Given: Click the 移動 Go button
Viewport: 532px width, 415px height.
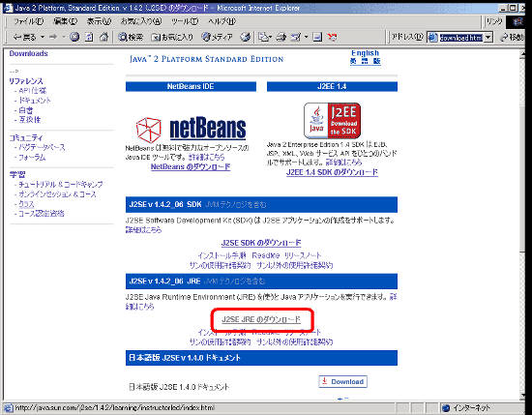Looking at the screenshot, I should click(x=513, y=37).
